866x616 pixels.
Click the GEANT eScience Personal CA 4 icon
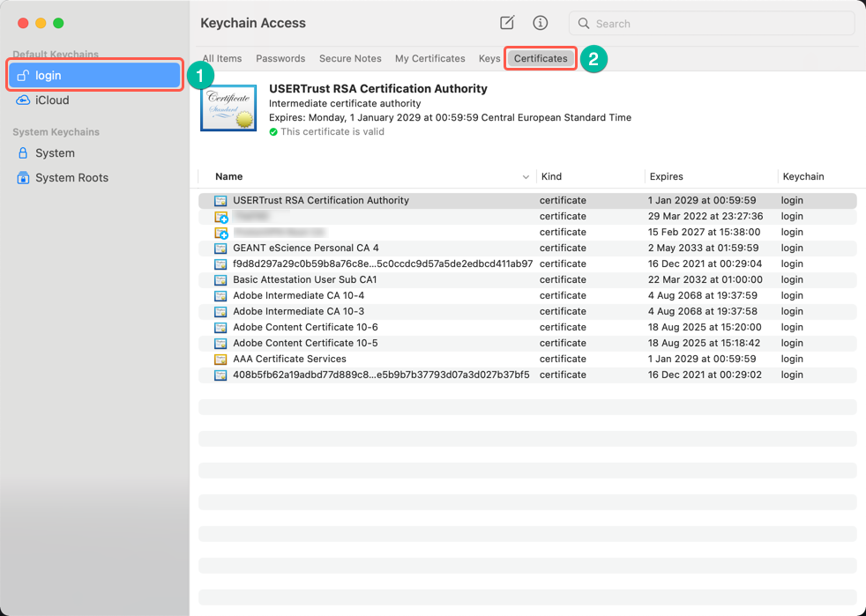point(221,248)
